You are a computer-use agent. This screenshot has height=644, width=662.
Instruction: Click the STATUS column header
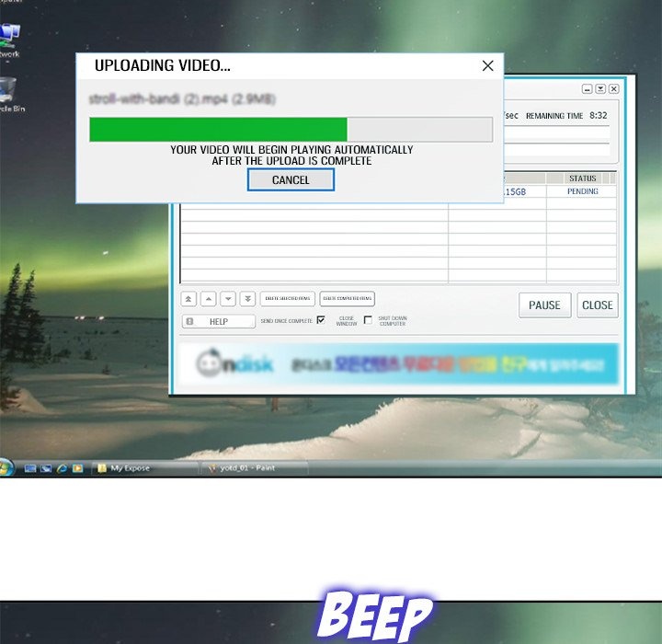click(582, 178)
